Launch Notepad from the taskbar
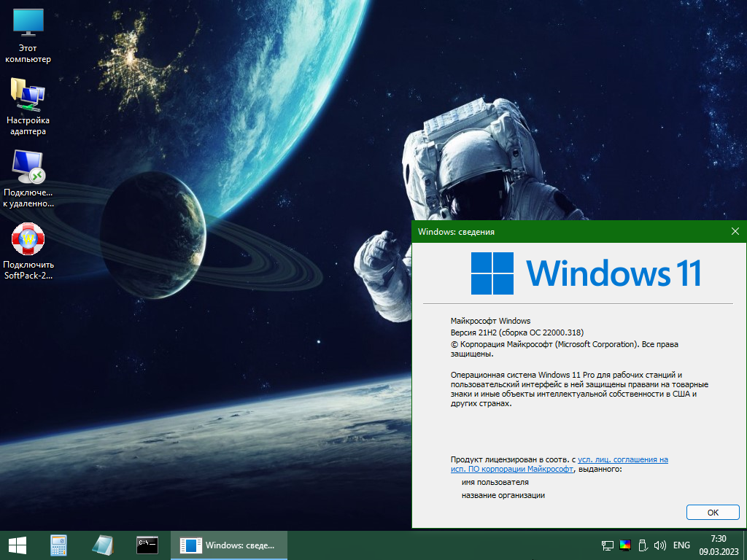 click(102, 545)
